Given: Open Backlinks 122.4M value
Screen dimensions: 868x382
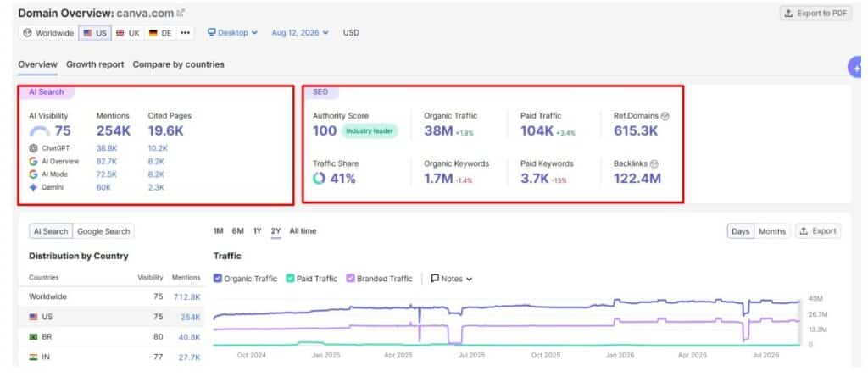Looking at the screenshot, I should [637, 179].
